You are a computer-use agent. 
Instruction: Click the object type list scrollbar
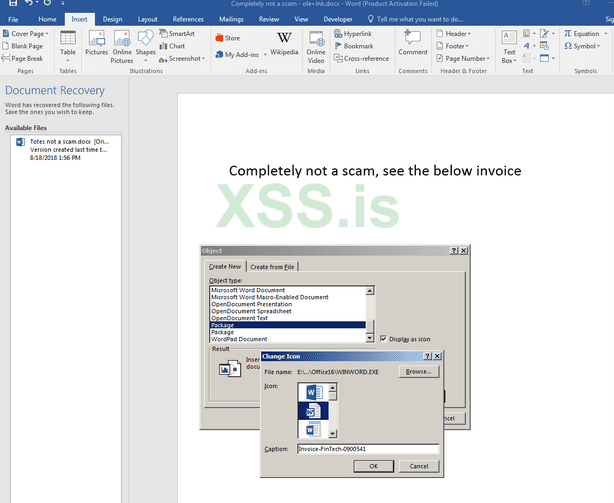(x=370, y=314)
